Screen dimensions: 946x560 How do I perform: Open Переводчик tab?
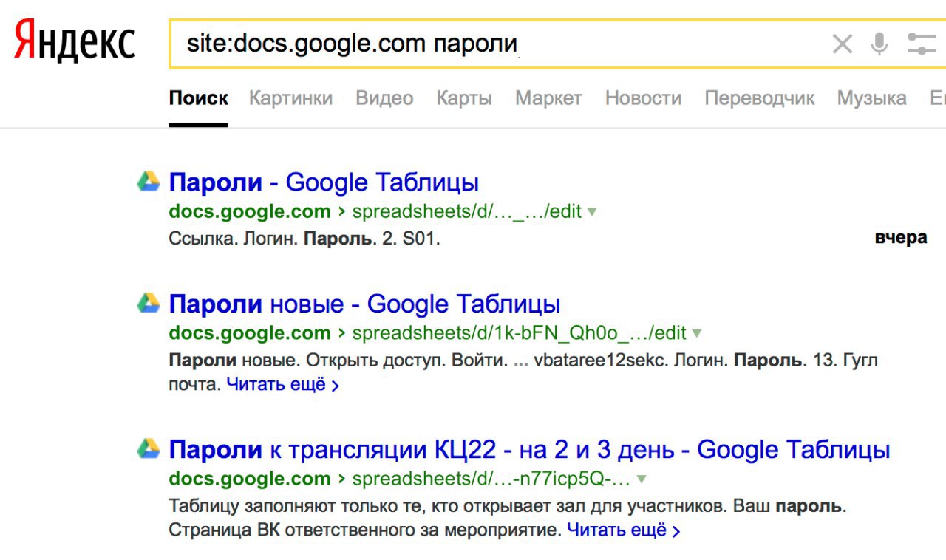point(759,98)
